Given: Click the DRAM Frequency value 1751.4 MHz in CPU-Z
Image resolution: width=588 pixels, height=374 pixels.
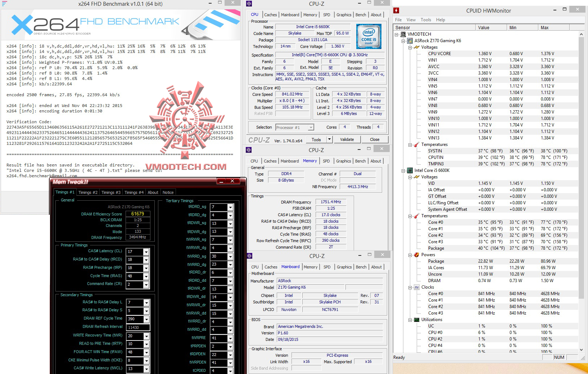Looking at the screenshot, I should (x=331, y=202).
